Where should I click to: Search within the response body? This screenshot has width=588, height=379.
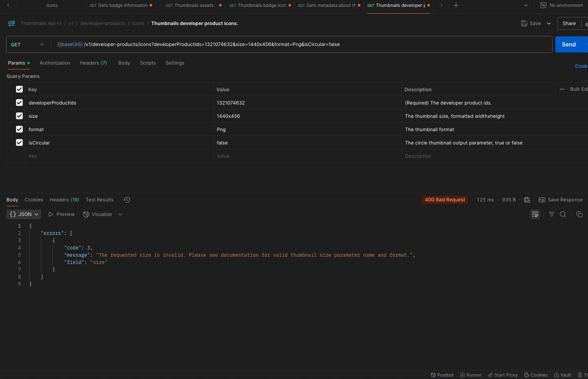click(563, 214)
